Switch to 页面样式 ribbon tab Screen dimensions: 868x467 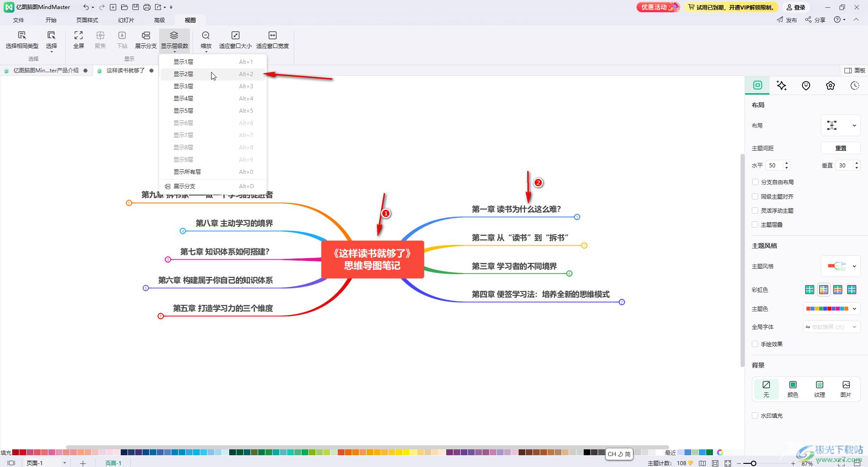(87, 20)
